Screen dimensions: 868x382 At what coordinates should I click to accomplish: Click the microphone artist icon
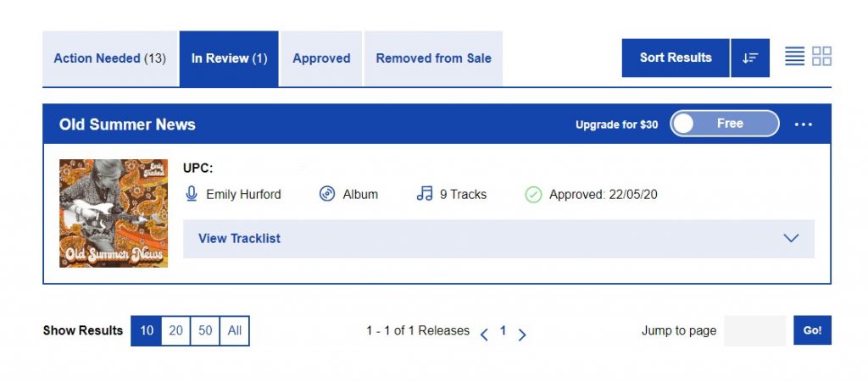click(192, 194)
